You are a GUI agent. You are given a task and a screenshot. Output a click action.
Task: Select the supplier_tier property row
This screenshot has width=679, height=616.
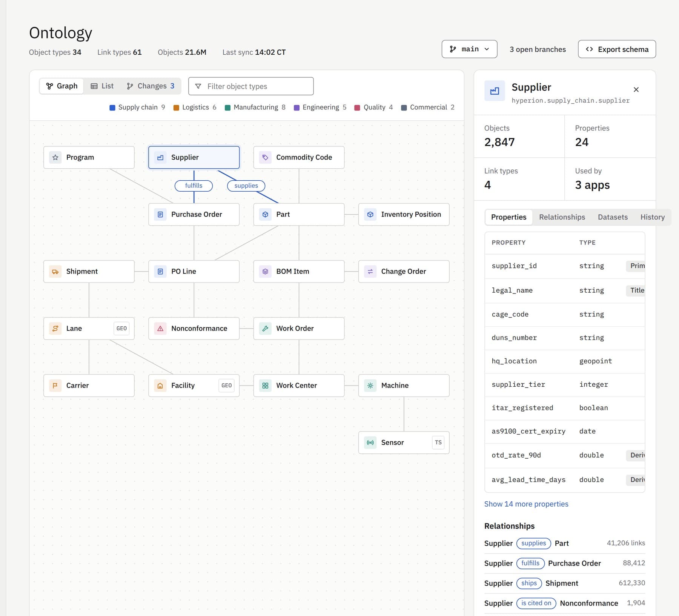[565, 384]
